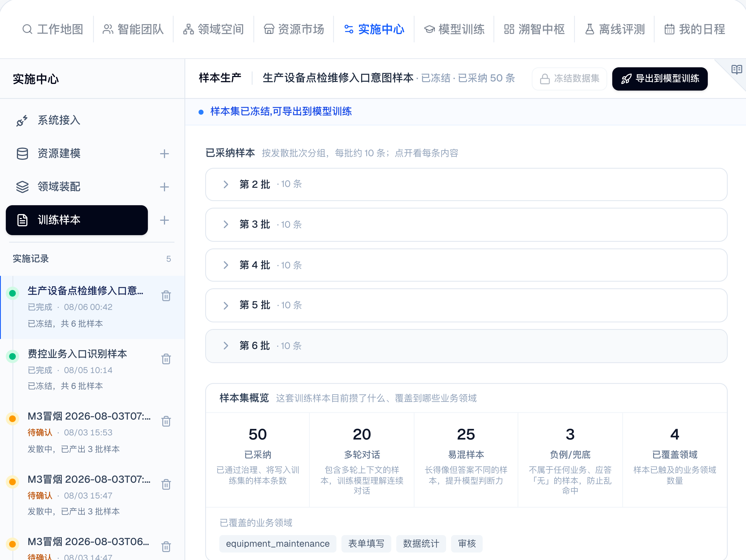Image resolution: width=746 pixels, height=560 pixels.
Task: Expand 第 6 批 sample batch
Action: coord(466,346)
